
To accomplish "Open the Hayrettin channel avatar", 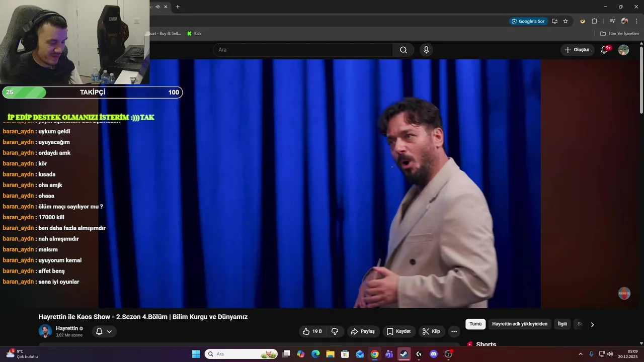I will [x=45, y=331].
